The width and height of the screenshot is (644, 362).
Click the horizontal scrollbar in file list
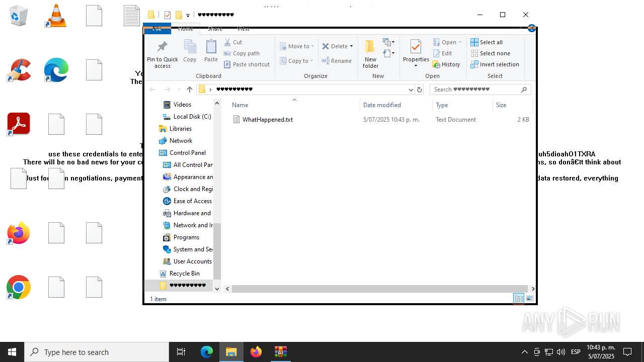(380, 289)
